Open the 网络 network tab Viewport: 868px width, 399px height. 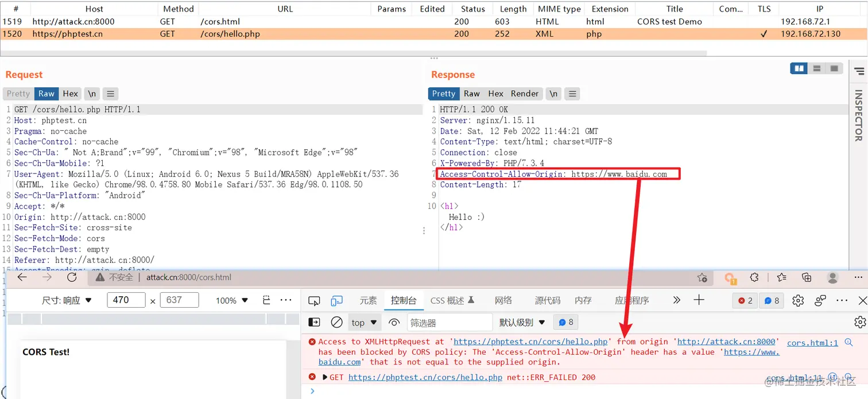[x=503, y=300]
